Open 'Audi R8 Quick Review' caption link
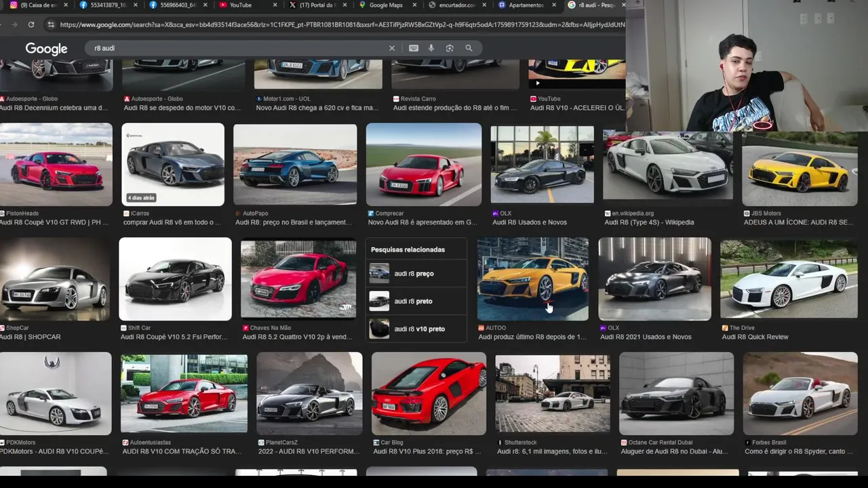Image resolution: width=868 pixels, height=488 pixels. coord(755,337)
